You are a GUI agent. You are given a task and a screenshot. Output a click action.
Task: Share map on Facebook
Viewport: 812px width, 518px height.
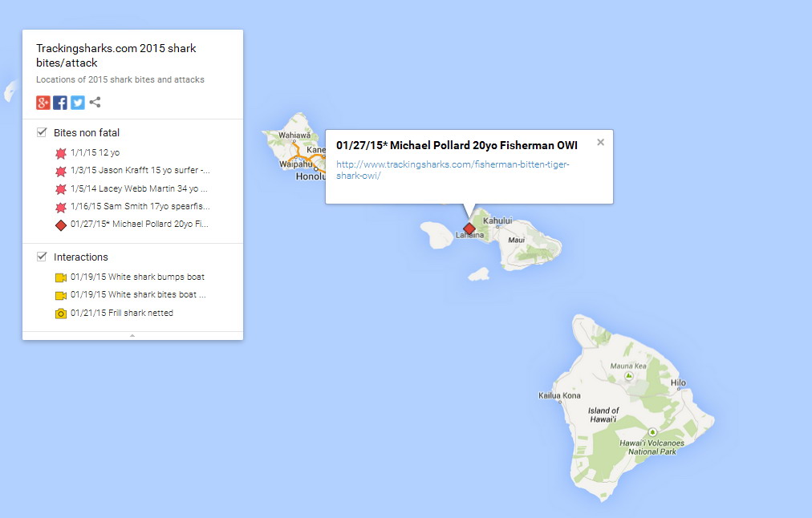click(60, 103)
